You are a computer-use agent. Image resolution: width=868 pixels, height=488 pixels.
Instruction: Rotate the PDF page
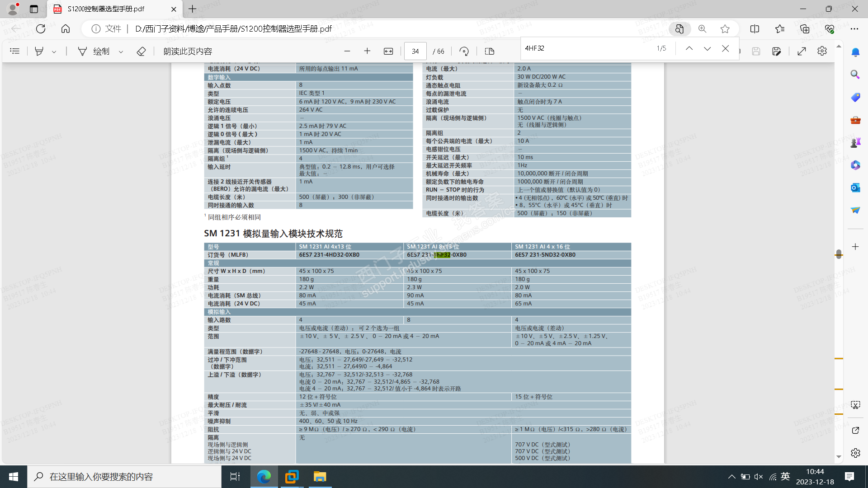[x=464, y=51]
